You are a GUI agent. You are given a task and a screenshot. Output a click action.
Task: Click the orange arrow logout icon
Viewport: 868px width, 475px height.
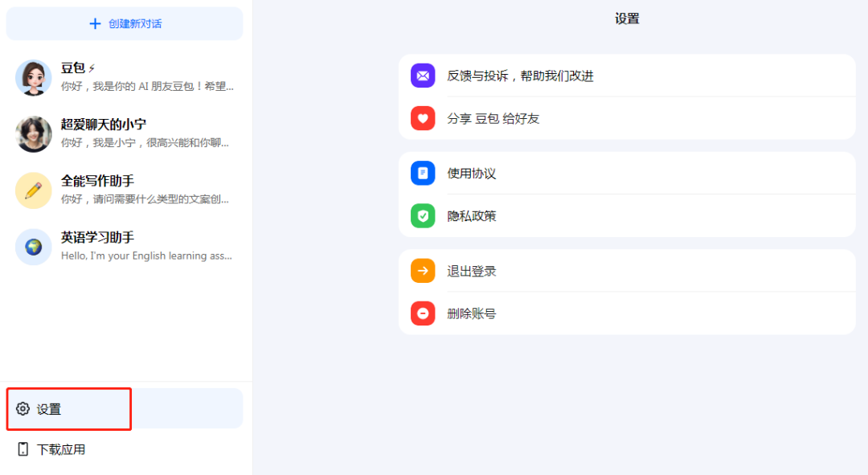[423, 271]
